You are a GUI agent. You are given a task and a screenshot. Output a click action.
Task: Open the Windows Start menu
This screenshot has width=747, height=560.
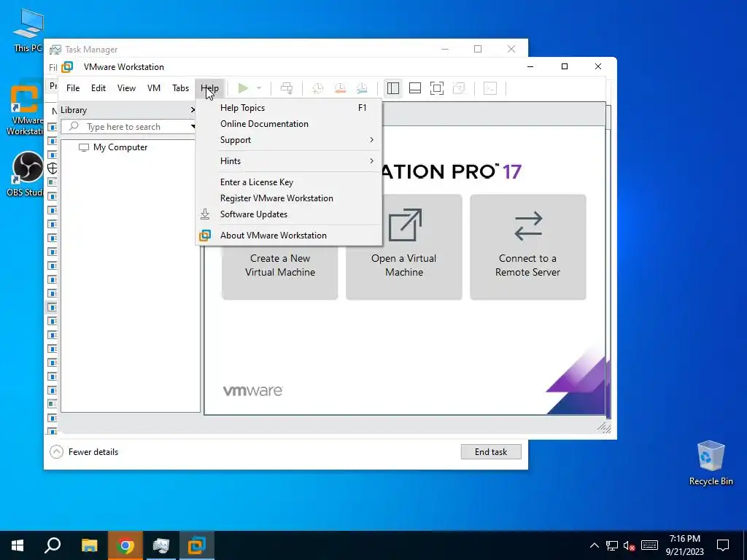pos(18,545)
